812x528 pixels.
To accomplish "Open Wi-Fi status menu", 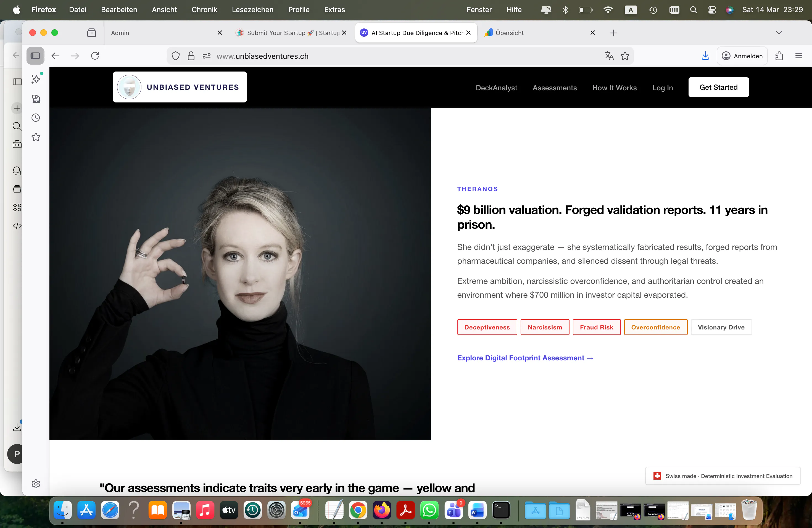I will [x=608, y=10].
